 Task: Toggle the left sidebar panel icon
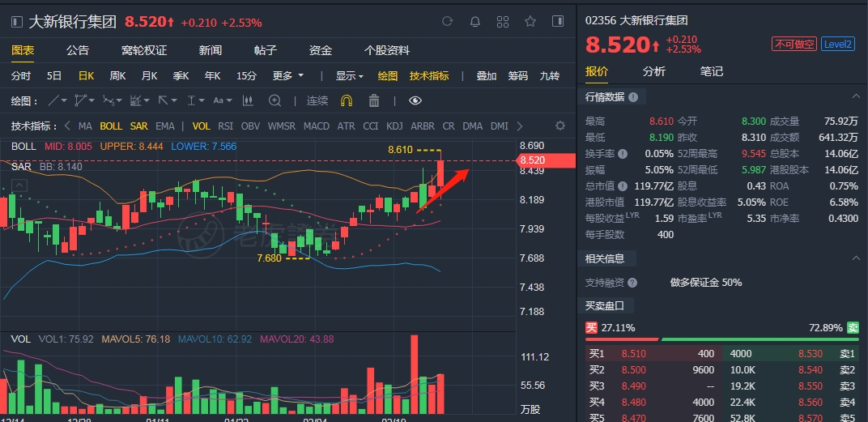(x=17, y=22)
